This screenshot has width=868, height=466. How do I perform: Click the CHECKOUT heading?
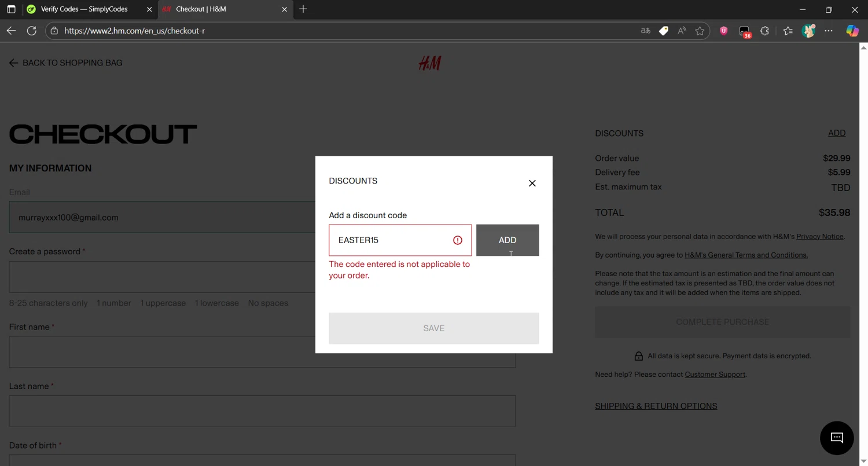click(103, 134)
